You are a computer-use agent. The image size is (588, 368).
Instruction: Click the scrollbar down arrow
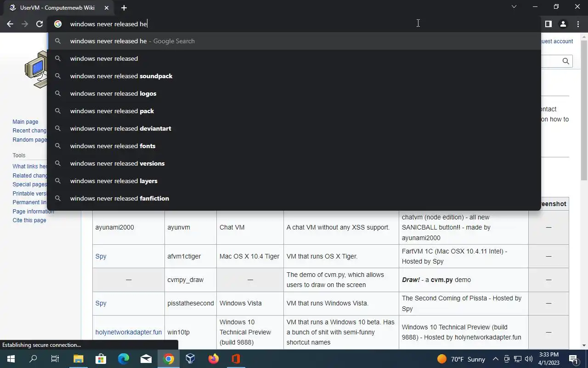tap(584, 345)
